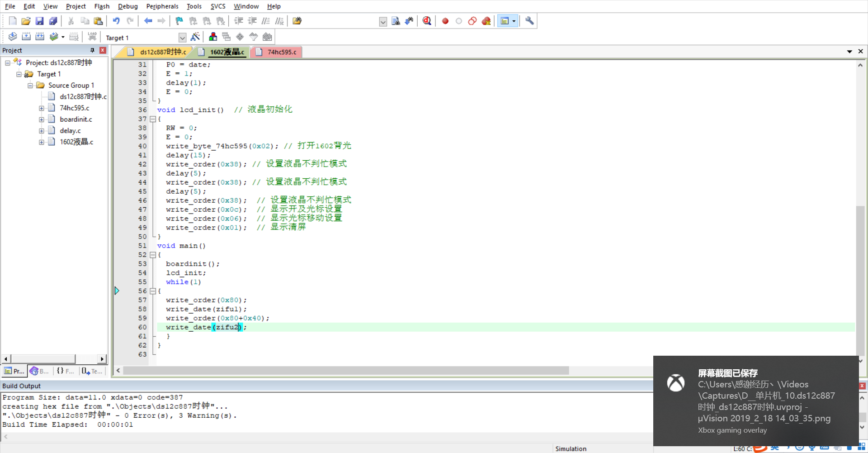This screenshot has height=453, width=868.
Task: Collapse while loop code fold at line 56
Action: tap(153, 291)
